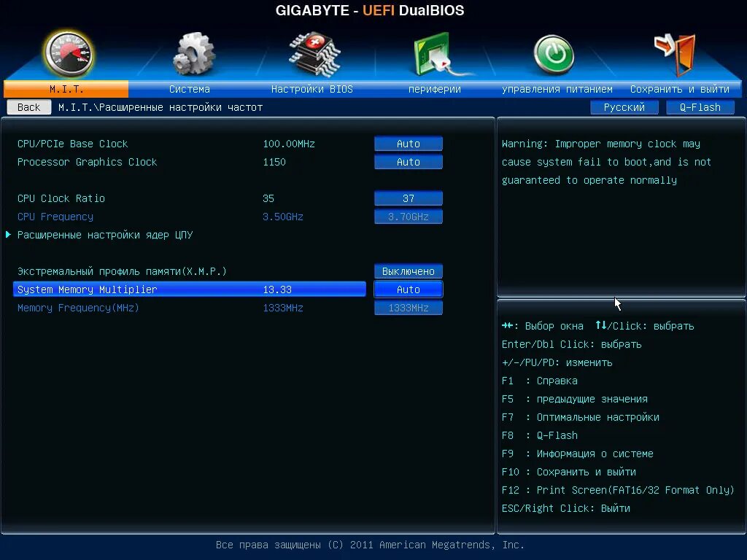Select the Processor Graphics Clock row
The image size is (747, 560).
[x=190, y=162]
